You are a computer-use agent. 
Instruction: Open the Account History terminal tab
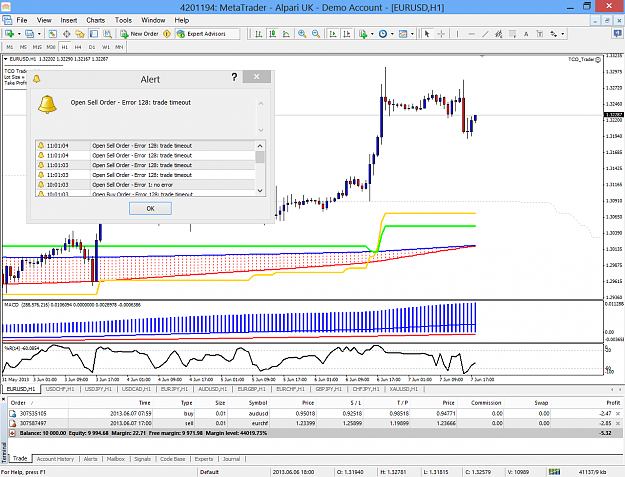[x=55, y=459]
